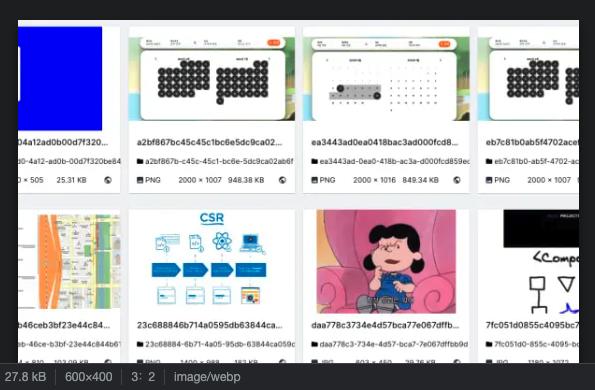Select file name 23c688846b714a0595db63844ca...
This screenshot has width=595, height=390.
[209, 325]
